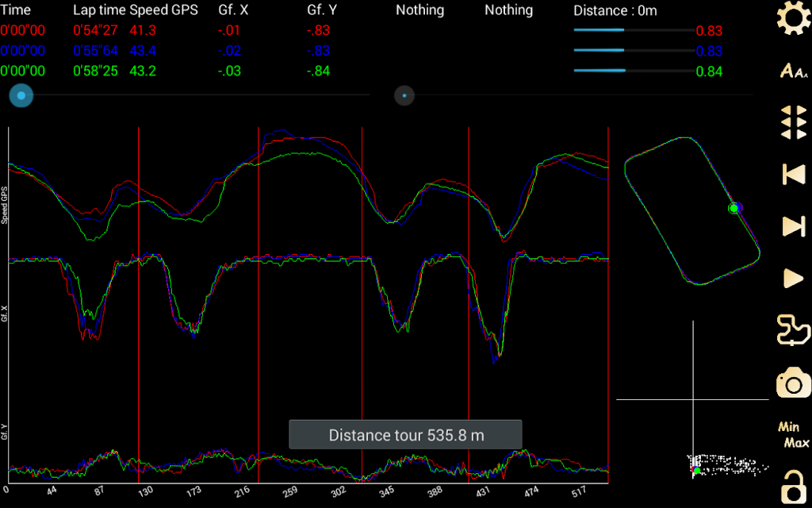812x508 pixels.
Task: Change font size with the AAA icon
Action: [793, 71]
